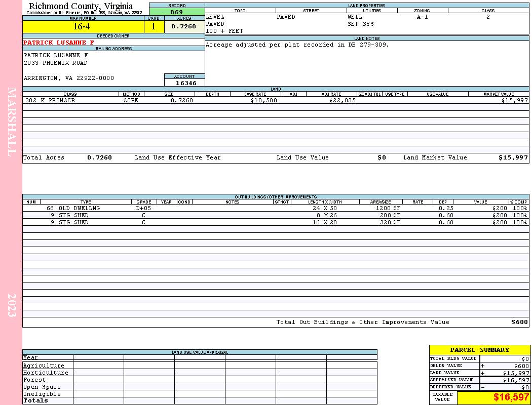Click the PARCEL SUMMARY heading

tap(479, 350)
